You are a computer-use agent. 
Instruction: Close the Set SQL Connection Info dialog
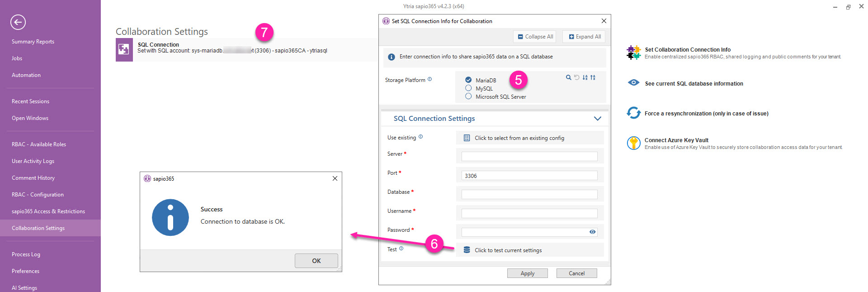(x=604, y=21)
